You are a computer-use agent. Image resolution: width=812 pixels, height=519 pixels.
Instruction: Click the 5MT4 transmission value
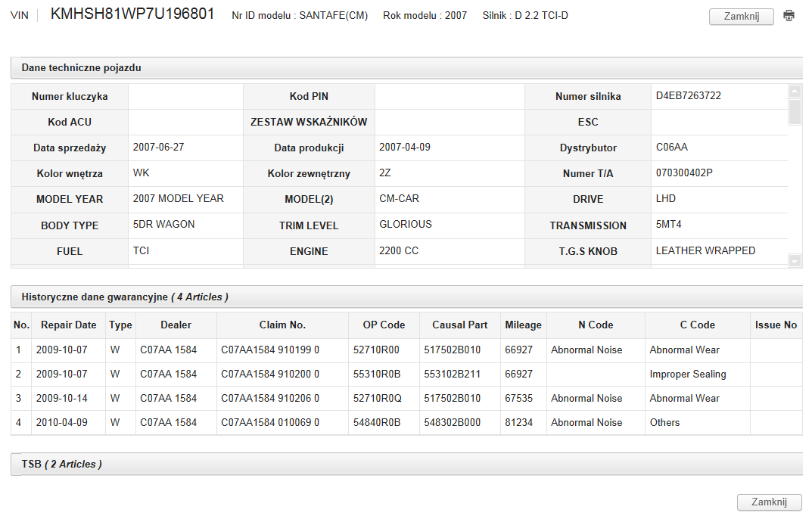click(x=668, y=224)
